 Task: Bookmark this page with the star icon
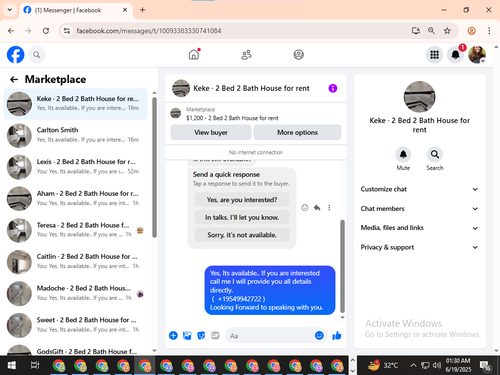[447, 31]
